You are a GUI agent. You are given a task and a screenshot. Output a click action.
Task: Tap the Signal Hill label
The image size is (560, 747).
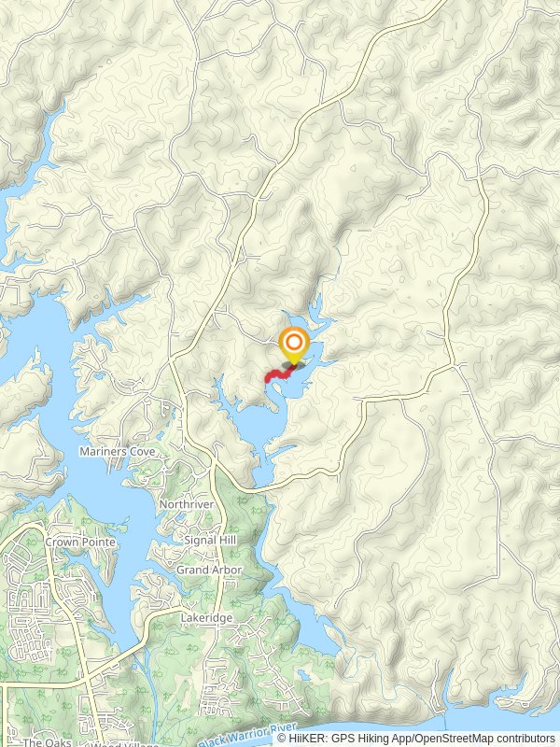click(x=210, y=541)
